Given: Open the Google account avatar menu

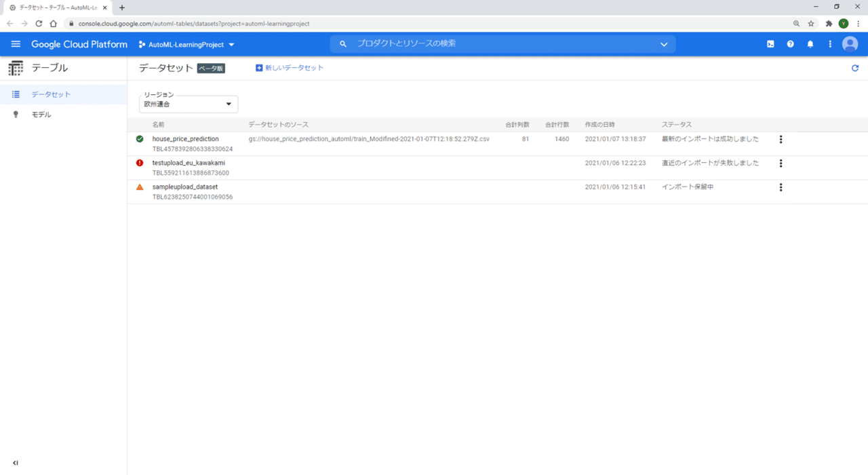Looking at the screenshot, I should (850, 43).
